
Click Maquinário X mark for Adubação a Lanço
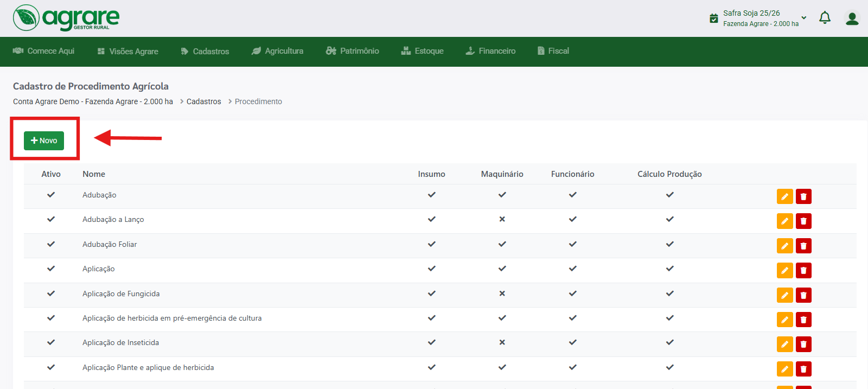(502, 219)
